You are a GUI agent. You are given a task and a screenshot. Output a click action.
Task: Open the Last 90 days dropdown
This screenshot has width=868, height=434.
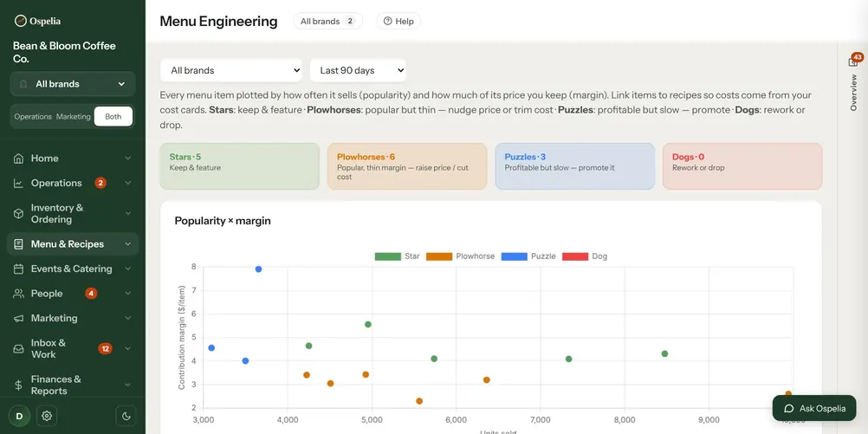[x=358, y=70]
